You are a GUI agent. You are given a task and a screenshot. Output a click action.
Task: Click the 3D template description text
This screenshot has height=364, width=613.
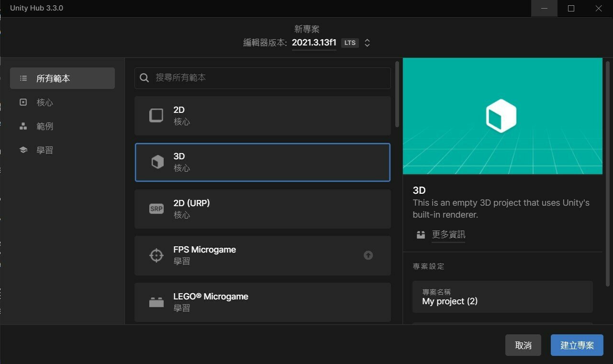501,209
